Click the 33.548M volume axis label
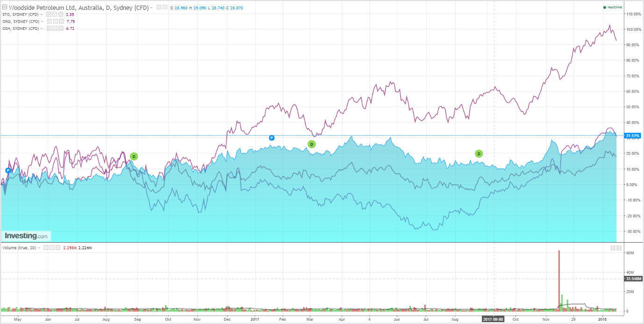The image size is (644, 324). tap(633, 279)
